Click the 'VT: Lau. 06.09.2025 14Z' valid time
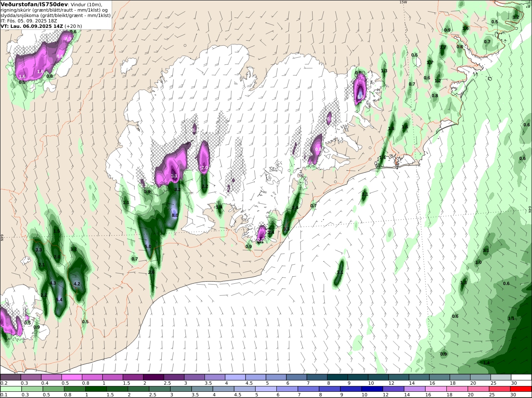Screen dimensions: 532x398 [x=32, y=26]
